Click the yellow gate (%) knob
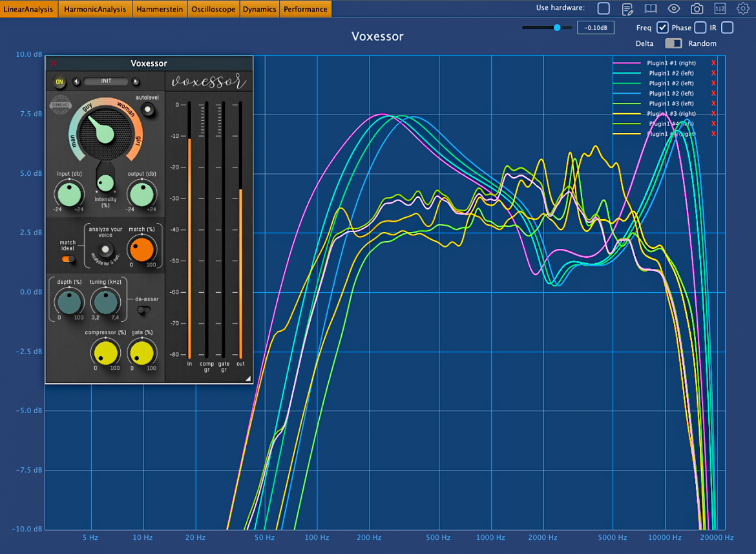The width and height of the screenshot is (756, 554). click(x=142, y=353)
